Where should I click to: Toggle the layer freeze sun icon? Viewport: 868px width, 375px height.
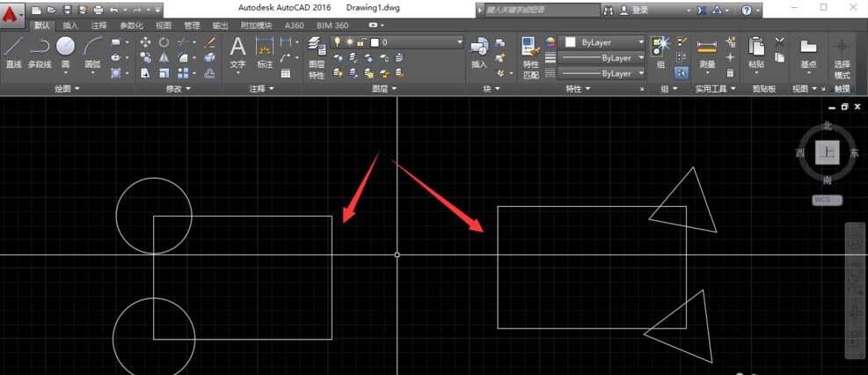[x=349, y=42]
